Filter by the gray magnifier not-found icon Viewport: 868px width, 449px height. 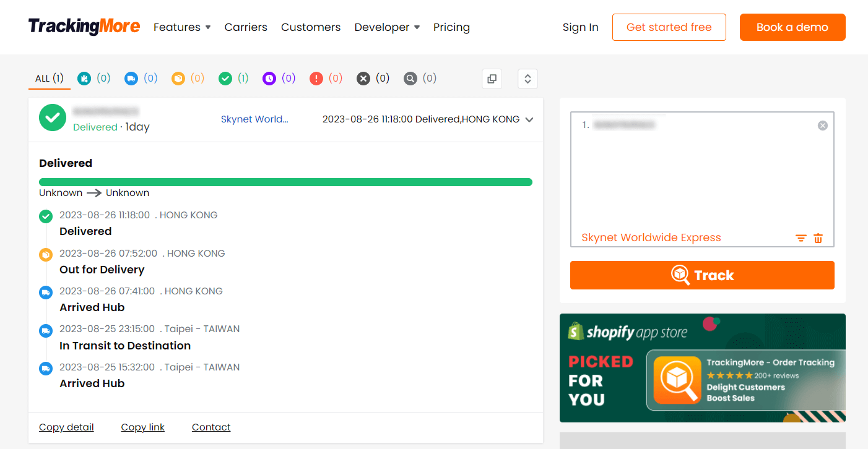[x=410, y=79]
